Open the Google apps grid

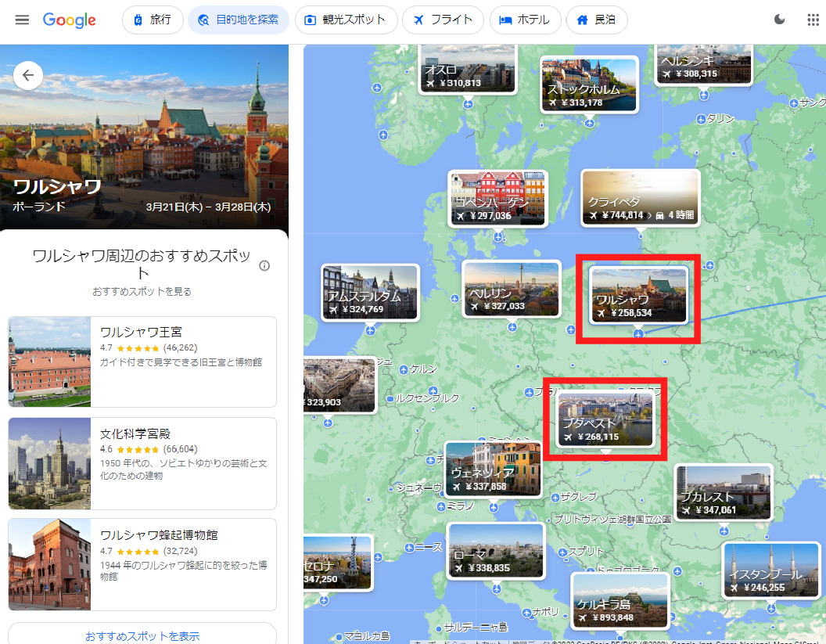813,20
